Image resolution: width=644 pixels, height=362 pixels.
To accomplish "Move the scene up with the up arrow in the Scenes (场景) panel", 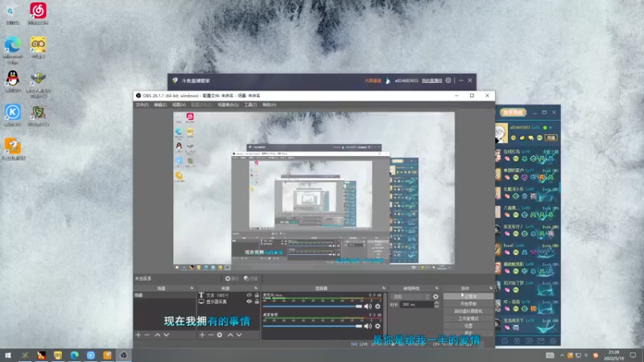I will [x=157, y=335].
